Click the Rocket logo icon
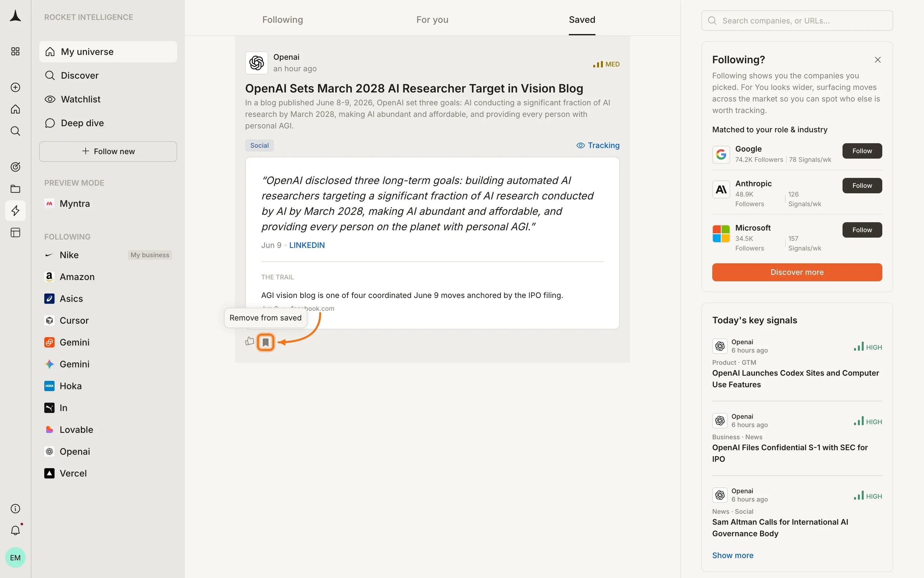 [x=15, y=16]
